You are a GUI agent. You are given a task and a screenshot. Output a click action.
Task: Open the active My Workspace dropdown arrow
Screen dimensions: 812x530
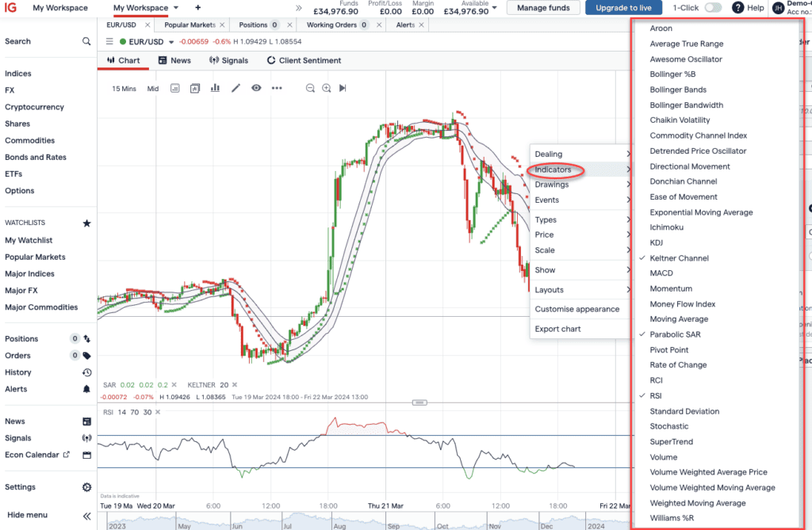coord(176,8)
